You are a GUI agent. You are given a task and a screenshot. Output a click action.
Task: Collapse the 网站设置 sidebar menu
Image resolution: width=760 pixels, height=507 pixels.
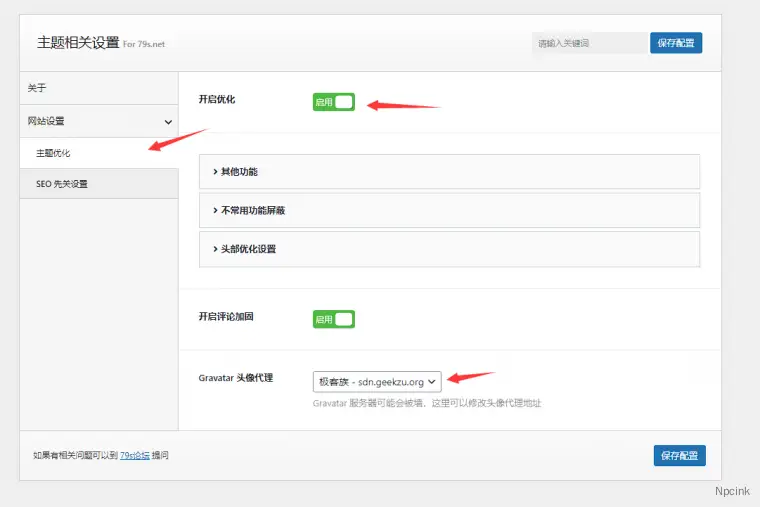tap(98, 121)
